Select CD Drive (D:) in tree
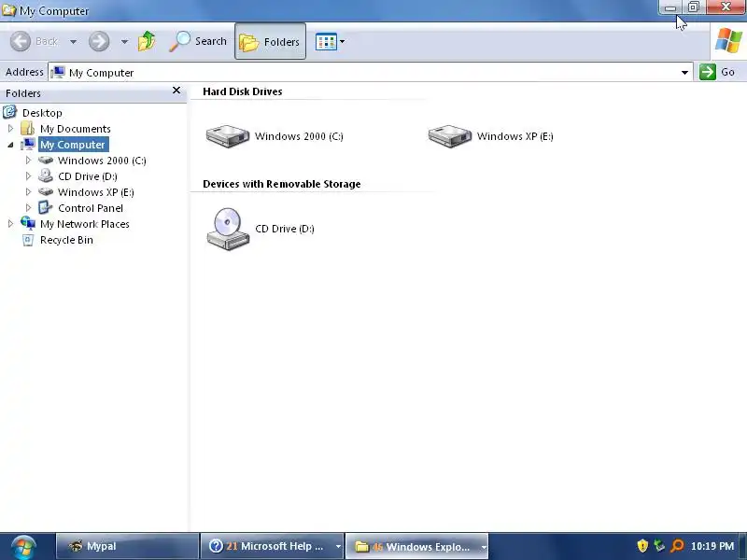This screenshot has width=747, height=560. coord(88,176)
